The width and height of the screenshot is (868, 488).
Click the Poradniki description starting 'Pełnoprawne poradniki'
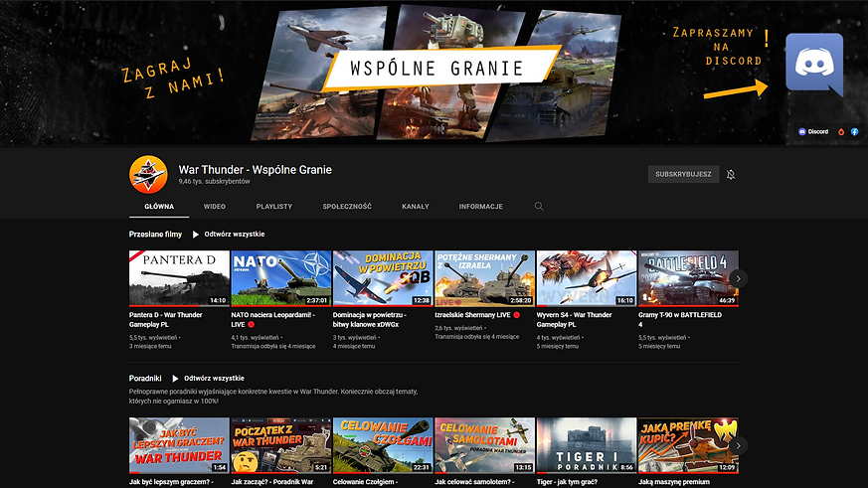tap(273, 397)
